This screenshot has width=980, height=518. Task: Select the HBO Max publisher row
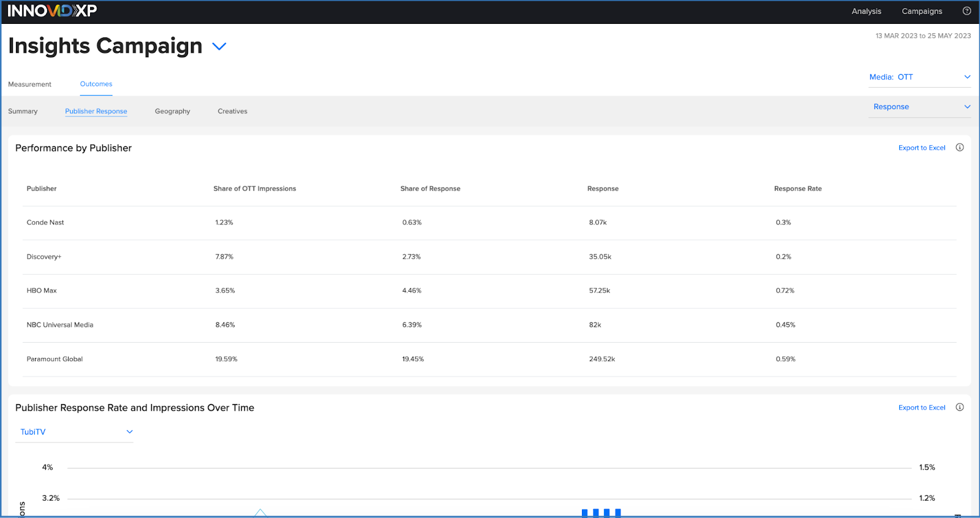489,291
